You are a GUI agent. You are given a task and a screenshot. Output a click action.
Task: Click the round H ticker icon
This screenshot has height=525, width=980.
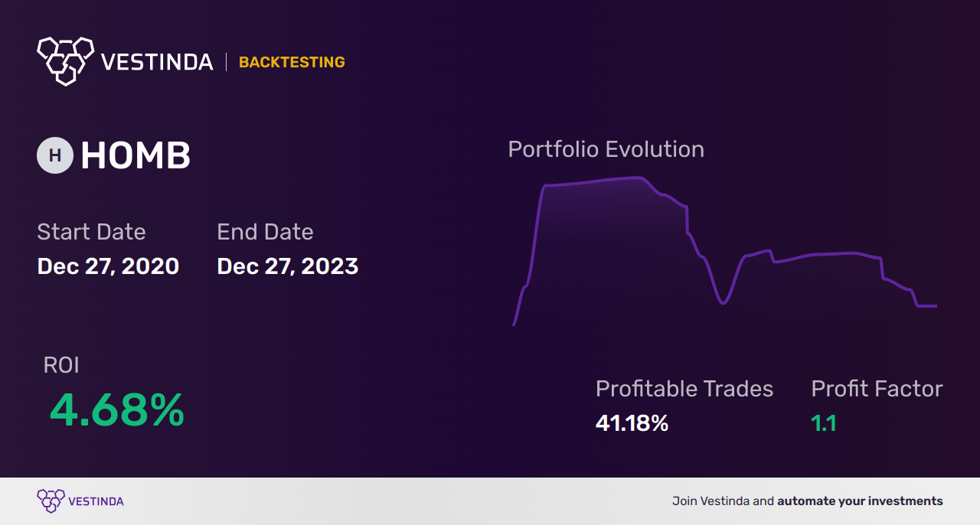[x=55, y=155]
